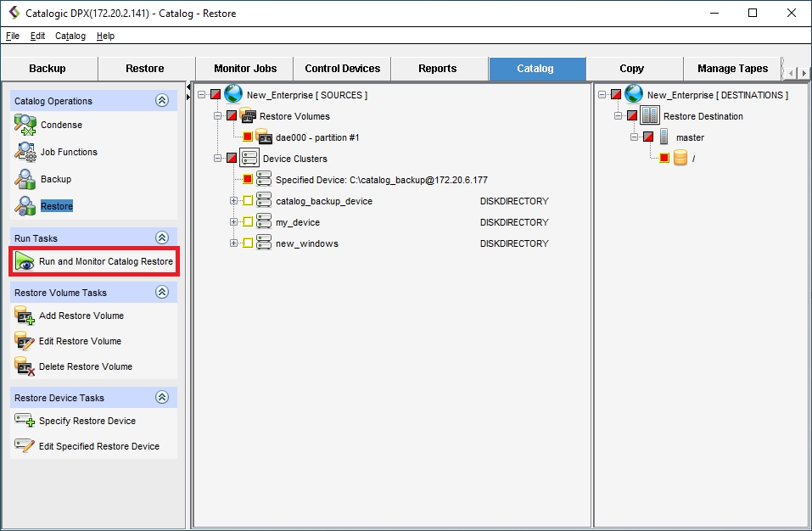The width and height of the screenshot is (812, 531).
Task: Toggle the my_device checkbox
Action: click(x=248, y=222)
